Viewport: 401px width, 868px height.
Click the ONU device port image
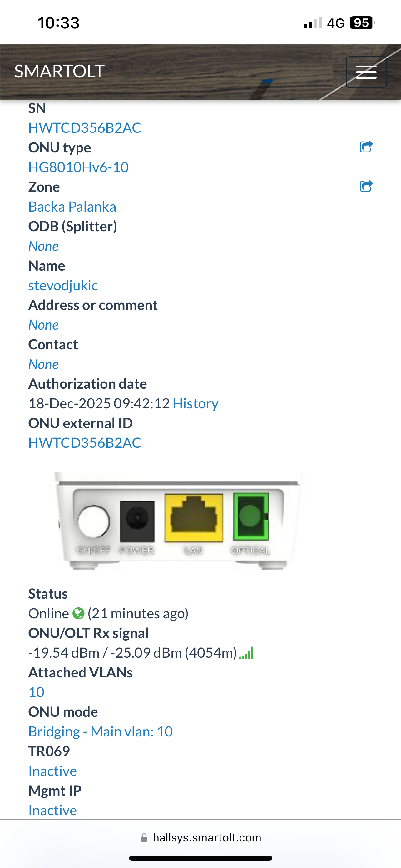click(179, 521)
